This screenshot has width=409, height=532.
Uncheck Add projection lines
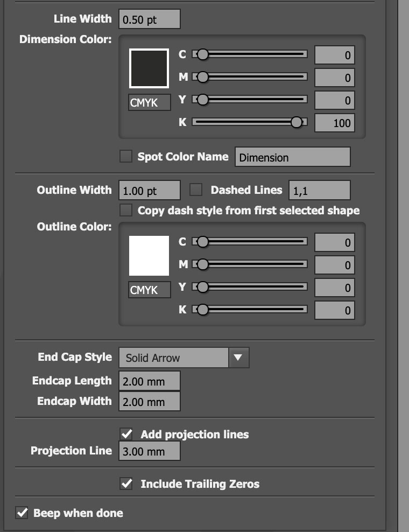coord(126,434)
